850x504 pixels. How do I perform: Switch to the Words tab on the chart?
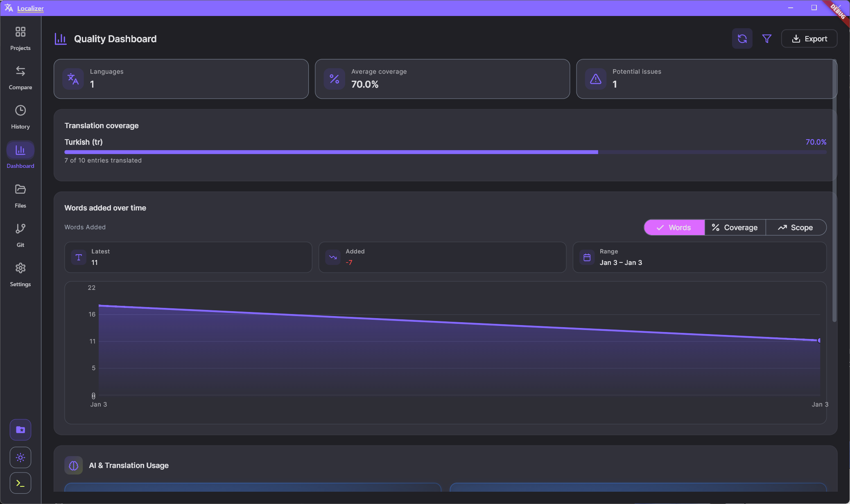pyautogui.click(x=674, y=227)
